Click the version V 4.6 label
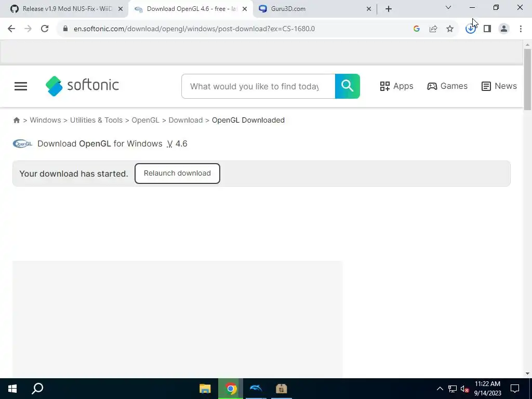 [x=177, y=144]
